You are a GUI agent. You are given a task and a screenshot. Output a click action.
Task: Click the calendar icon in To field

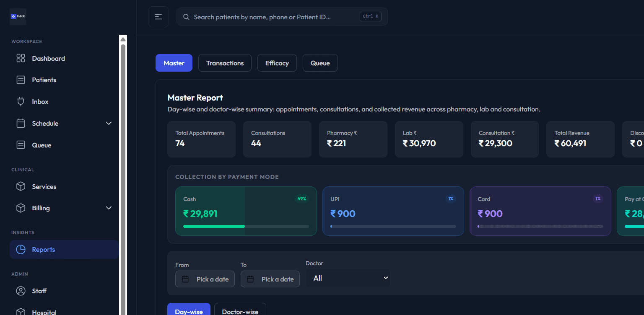pyautogui.click(x=250, y=279)
